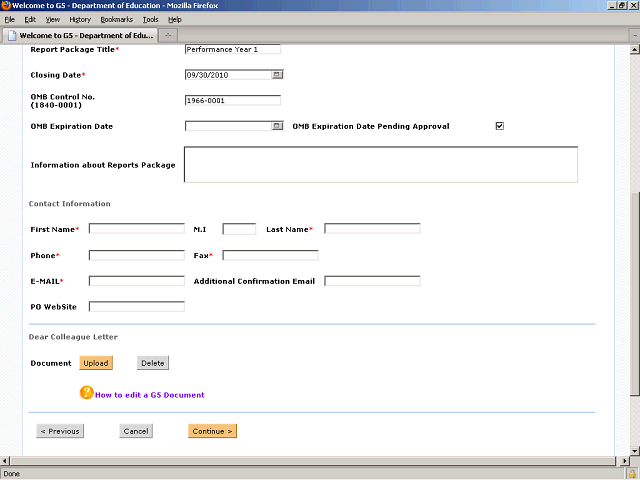
Task: Open the Edit menu
Action: coord(30,20)
